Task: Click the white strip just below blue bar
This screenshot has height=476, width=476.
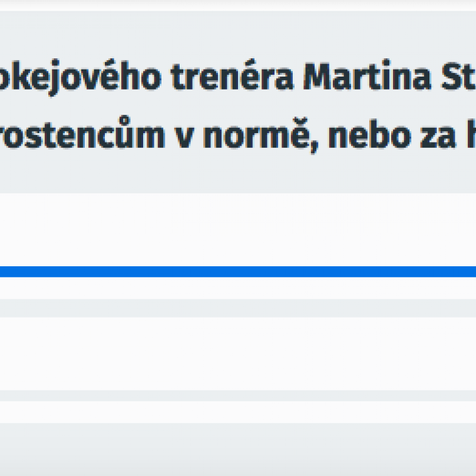Action: click(x=238, y=288)
